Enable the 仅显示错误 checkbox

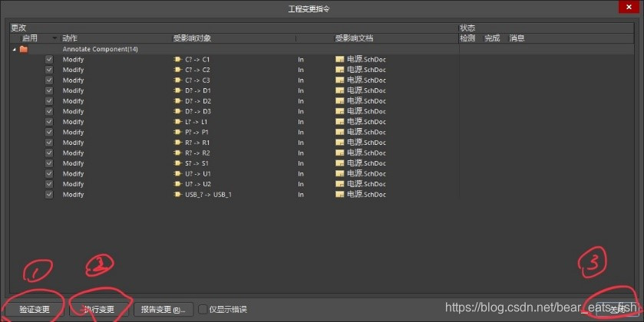(x=203, y=309)
